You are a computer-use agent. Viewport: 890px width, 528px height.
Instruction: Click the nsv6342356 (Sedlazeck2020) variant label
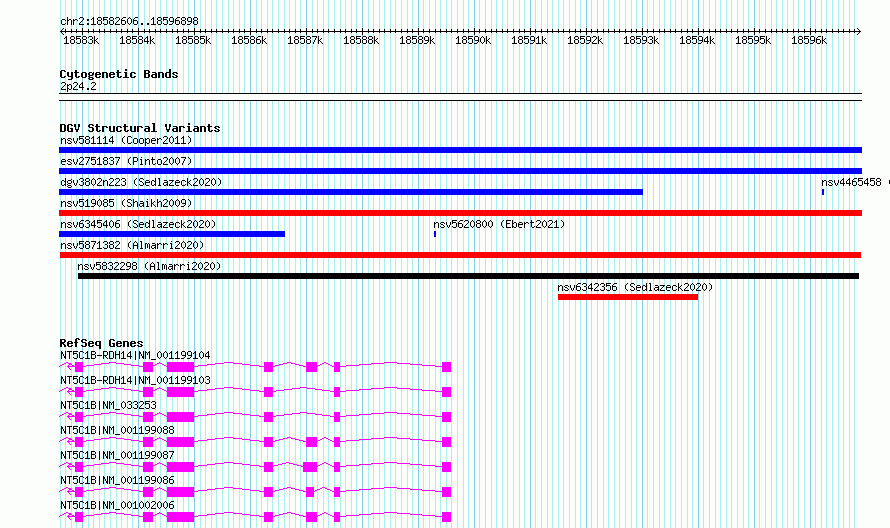635,287
